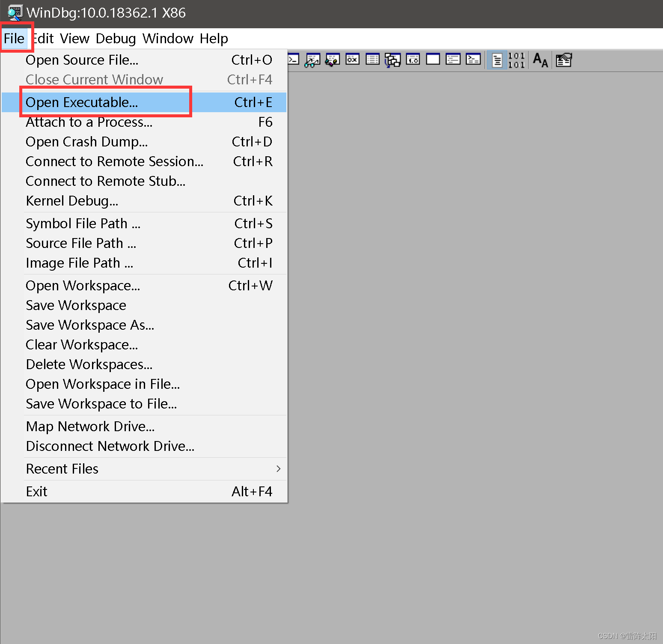
Task: Open the File menu
Action: click(14, 39)
